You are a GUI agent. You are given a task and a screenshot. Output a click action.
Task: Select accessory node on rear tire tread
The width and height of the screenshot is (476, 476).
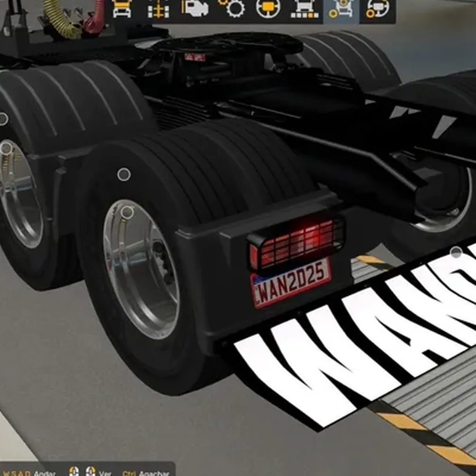pyautogui.click(x=124, y=175)
